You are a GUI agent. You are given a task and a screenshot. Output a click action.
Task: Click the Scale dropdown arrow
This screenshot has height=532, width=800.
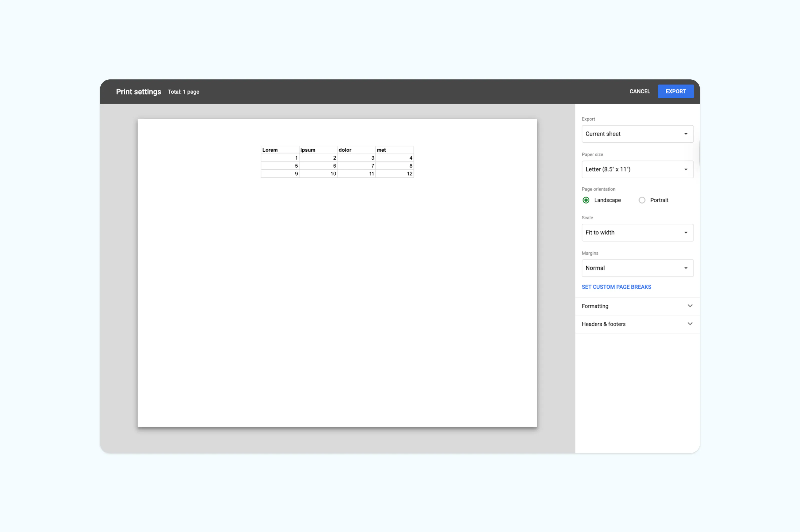pos(685,233)
